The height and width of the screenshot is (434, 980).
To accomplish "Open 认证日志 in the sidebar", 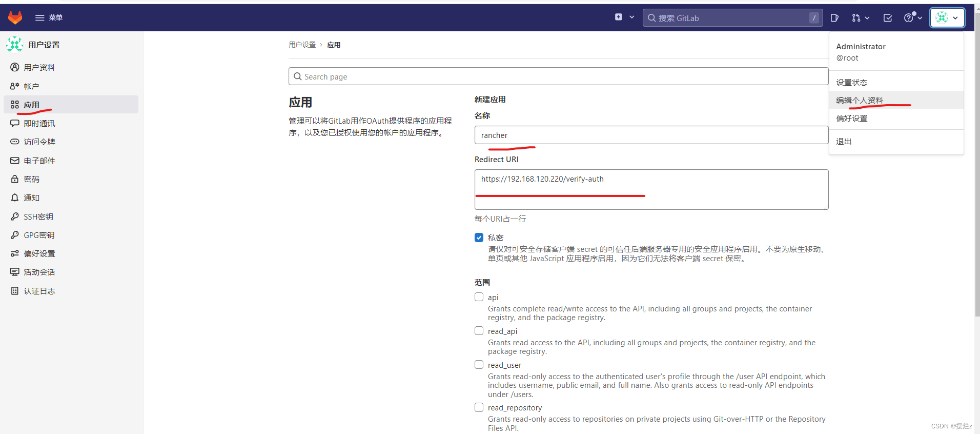I will click(x=71, y=291).
